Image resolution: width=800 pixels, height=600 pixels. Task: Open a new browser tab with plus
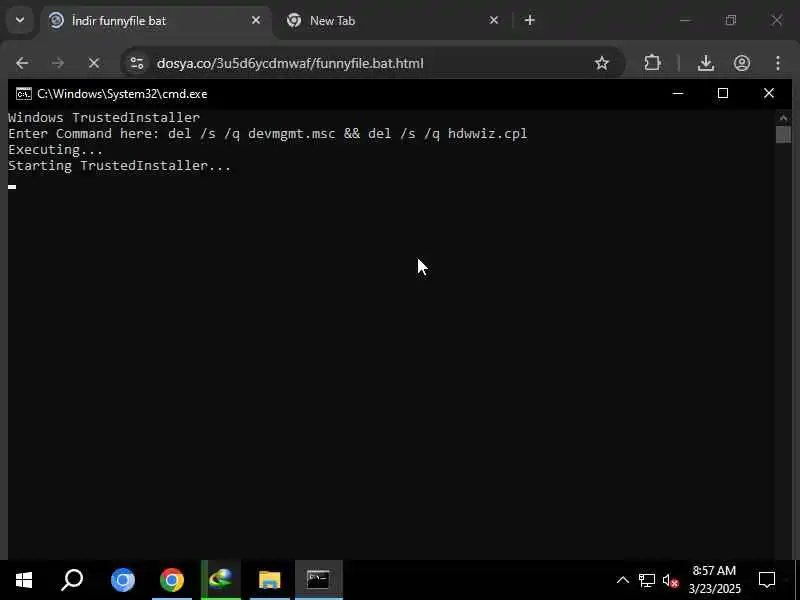[x=530, y=20]
